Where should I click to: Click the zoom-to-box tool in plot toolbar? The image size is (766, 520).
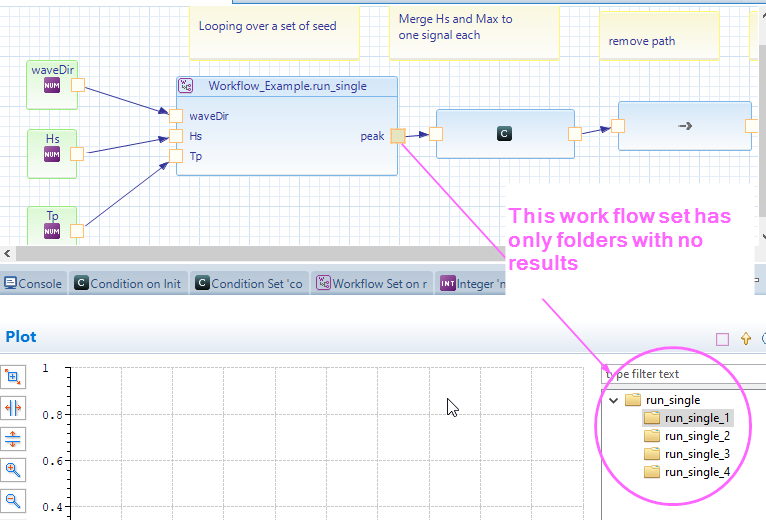14,377
